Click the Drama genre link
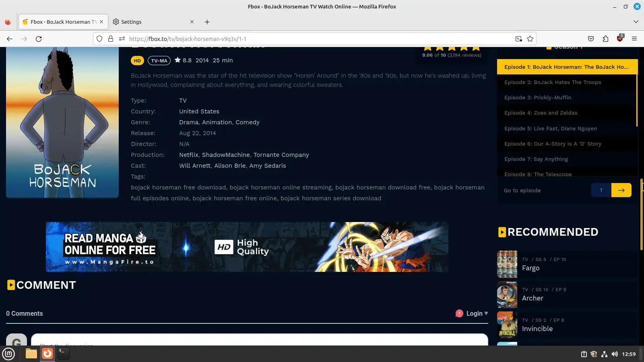The width and height of the screenshot is (644, 362). (189, 122)
